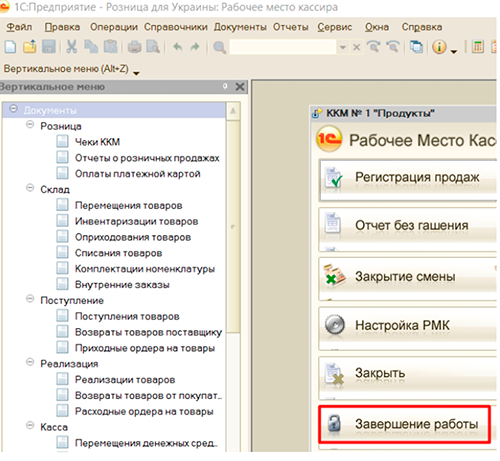The image size is (500, 461).
Task: Click the clear search X icon
Action: [357, 47]
